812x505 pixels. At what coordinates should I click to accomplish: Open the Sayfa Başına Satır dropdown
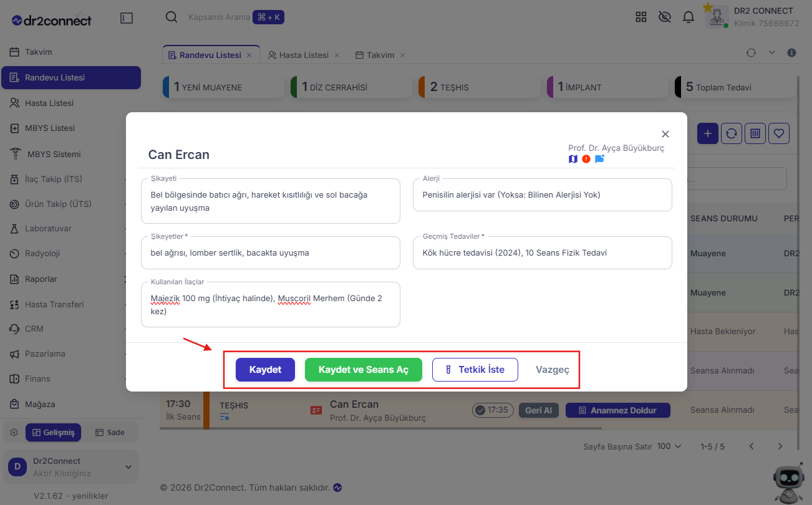coord(669,446)
